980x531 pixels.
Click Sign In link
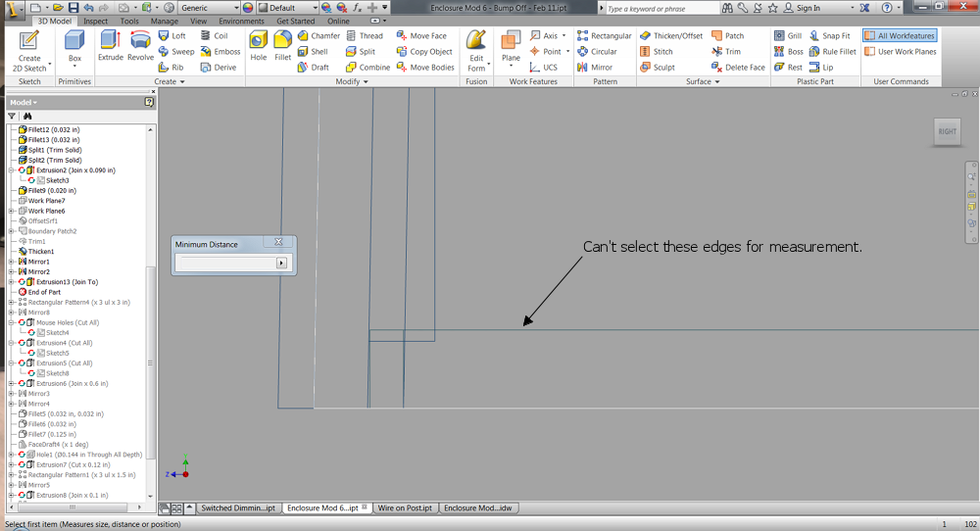808,8
